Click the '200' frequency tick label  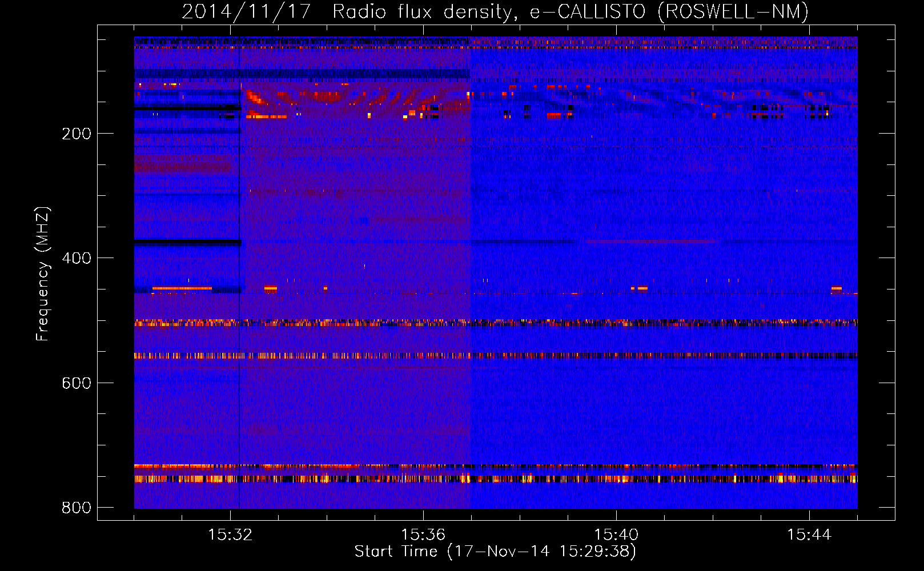click(x=77, y=134)
